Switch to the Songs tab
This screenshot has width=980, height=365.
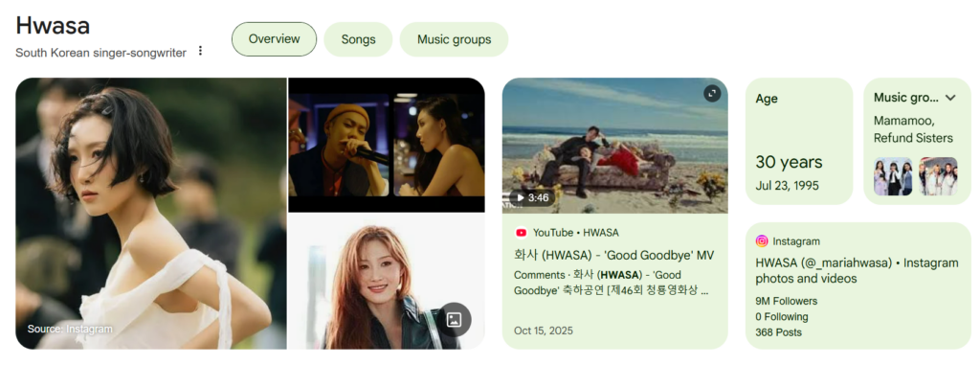point(358,39)
